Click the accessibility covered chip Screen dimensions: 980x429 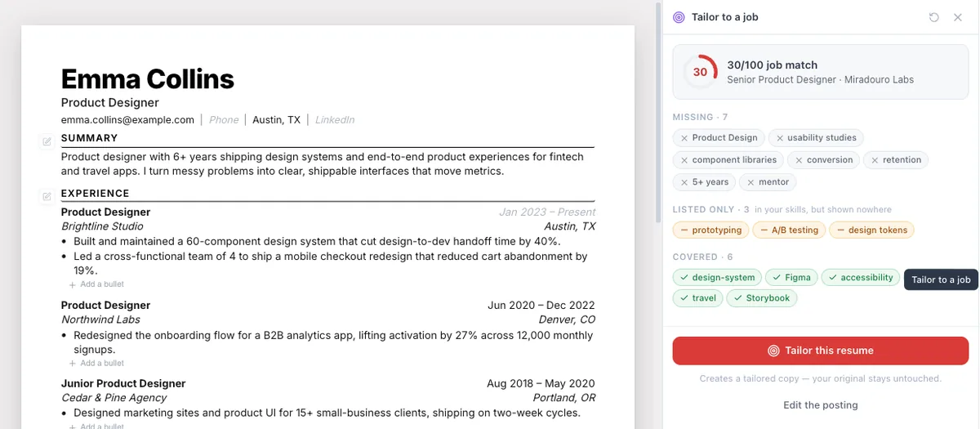tap(861, 278)
